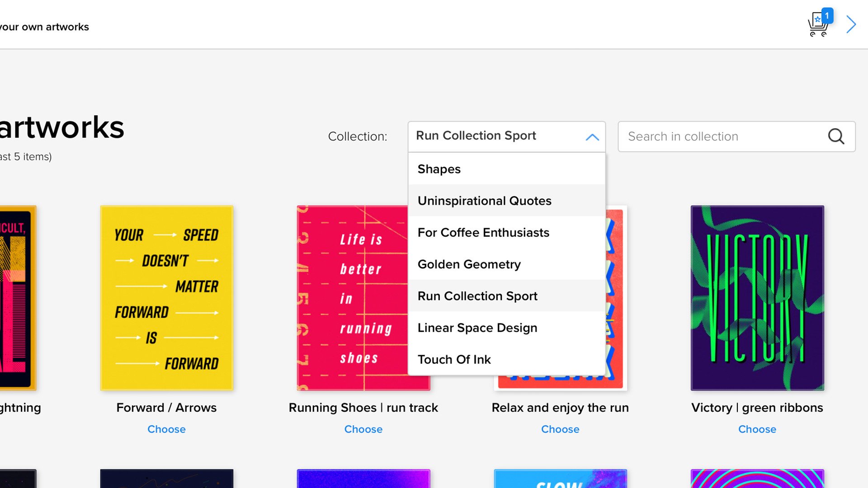
Task: Choose the Victory green ribbons artwork
Action: 757,429
